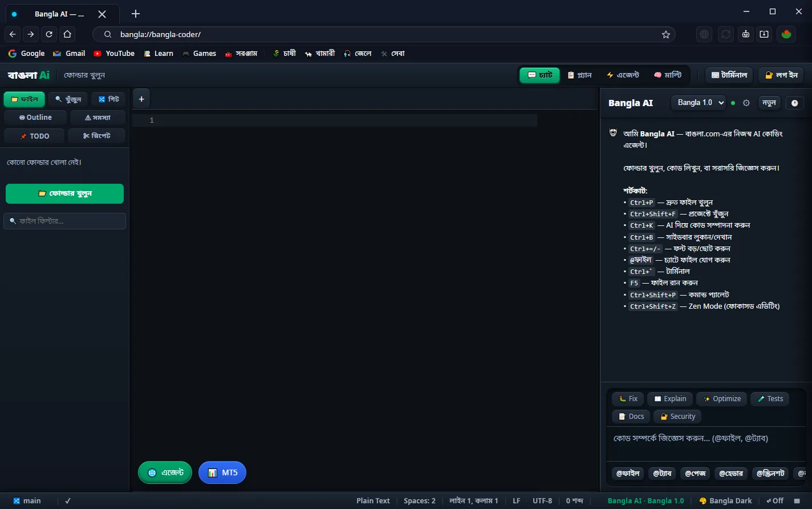
Task: Switch to মাল্টি mode
Action: click(668, 75)
